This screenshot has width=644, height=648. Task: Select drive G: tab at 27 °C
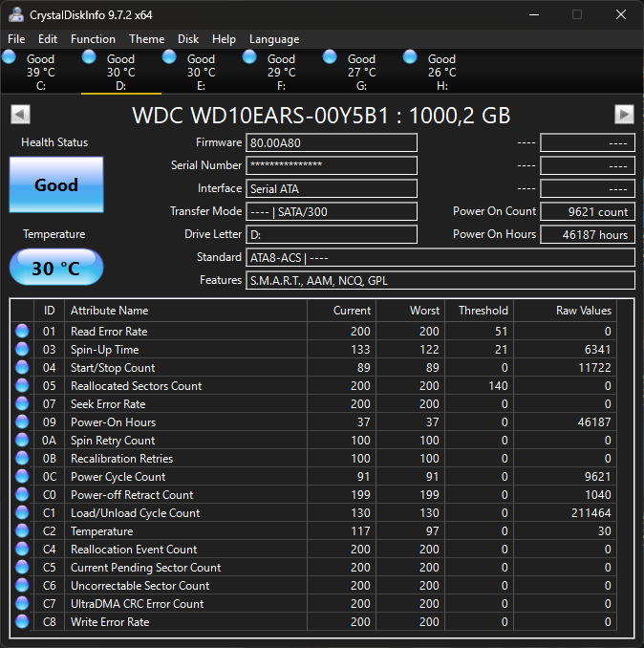click(361, 73)
